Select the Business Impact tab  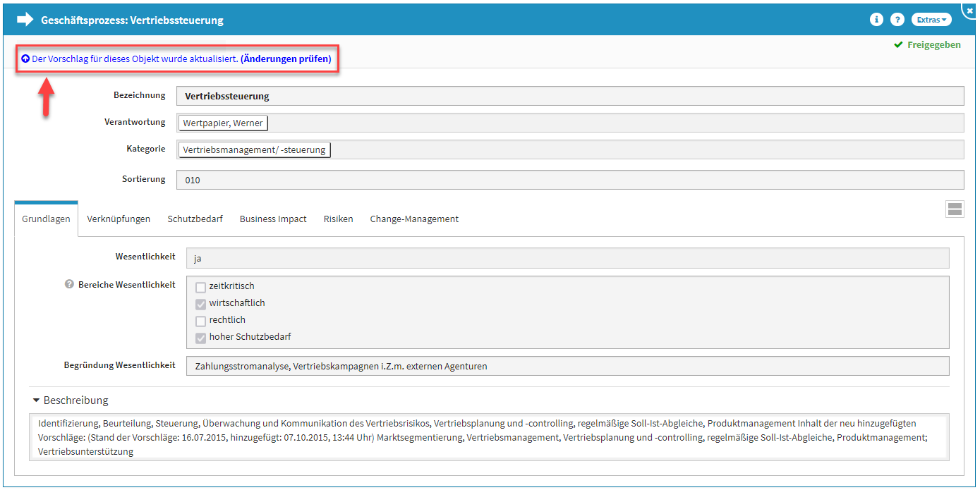pos(273,219)
